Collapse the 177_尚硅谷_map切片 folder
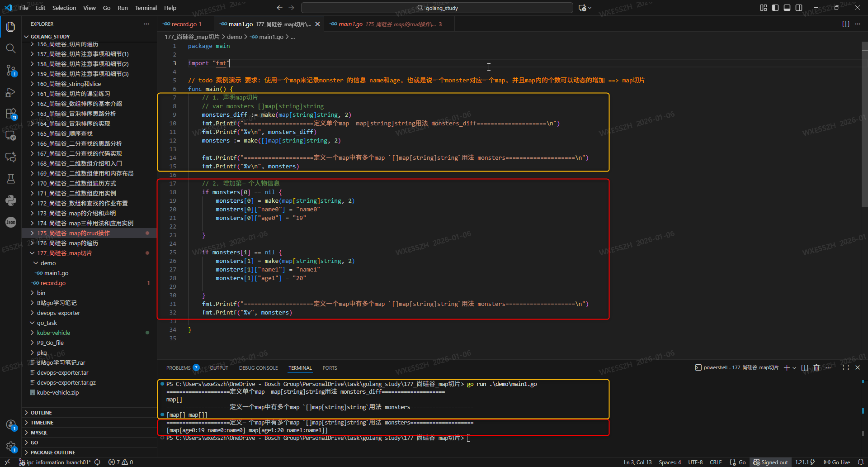The image size is (868, 467). coord(89,253)
